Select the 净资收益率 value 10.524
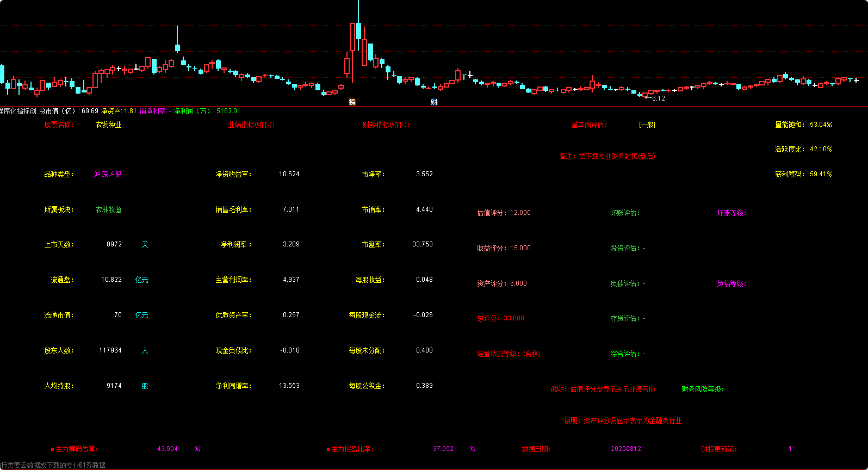Viewport: 868px width, 470px height. [289, 175]
